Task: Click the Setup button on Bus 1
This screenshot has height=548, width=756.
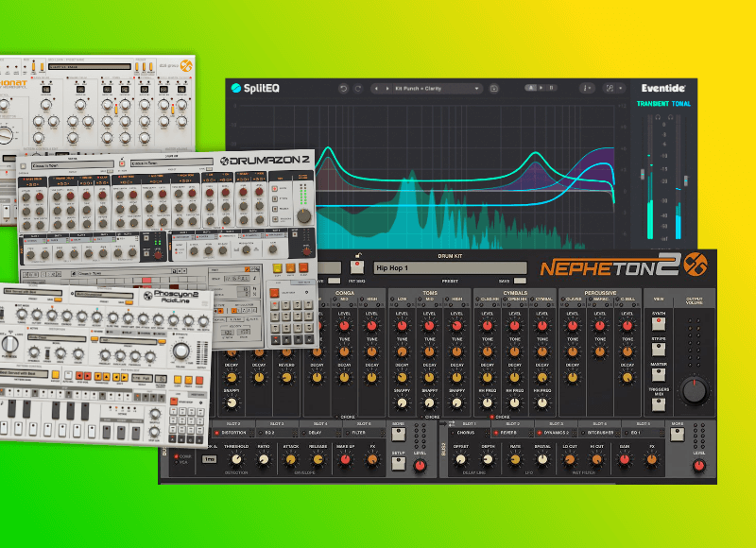Action: tap(399, 464)
